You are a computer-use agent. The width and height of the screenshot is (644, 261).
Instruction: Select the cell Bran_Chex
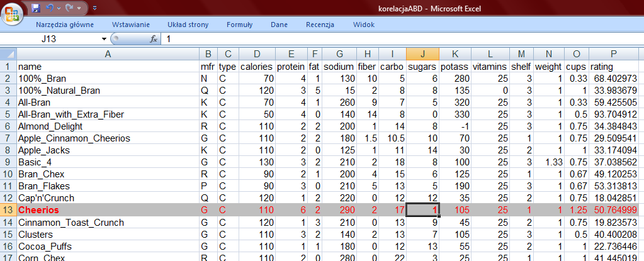[x=108, y=174]
